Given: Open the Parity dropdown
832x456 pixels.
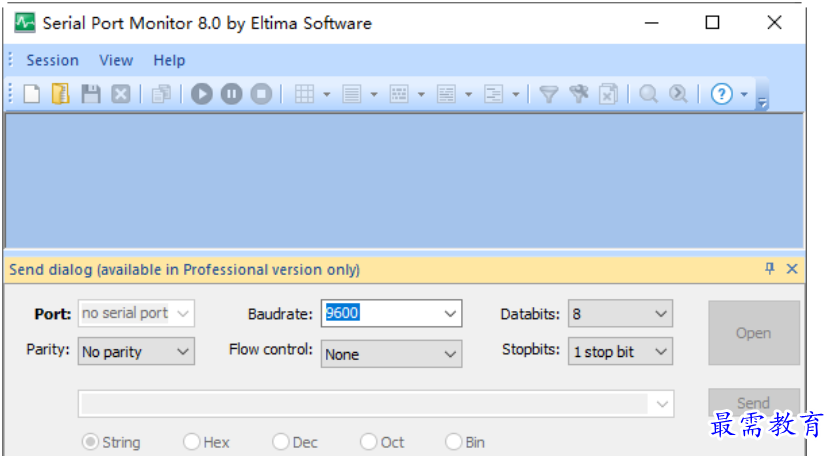Looking at the screenshot, I should [136, 351].
